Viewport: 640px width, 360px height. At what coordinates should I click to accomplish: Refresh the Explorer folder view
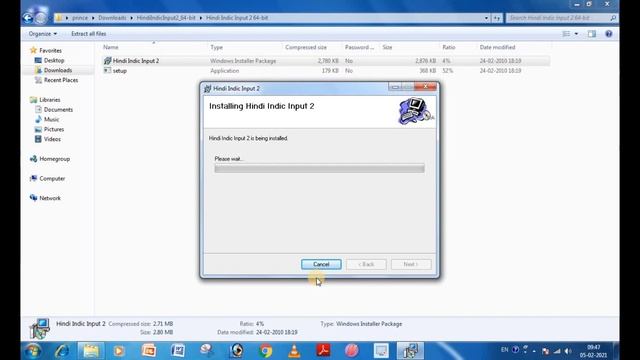coord(497,18)
